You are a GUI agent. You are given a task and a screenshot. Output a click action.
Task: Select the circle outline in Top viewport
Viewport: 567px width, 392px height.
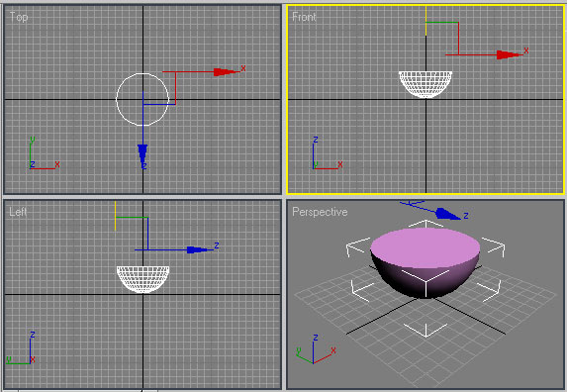point(142,99)
